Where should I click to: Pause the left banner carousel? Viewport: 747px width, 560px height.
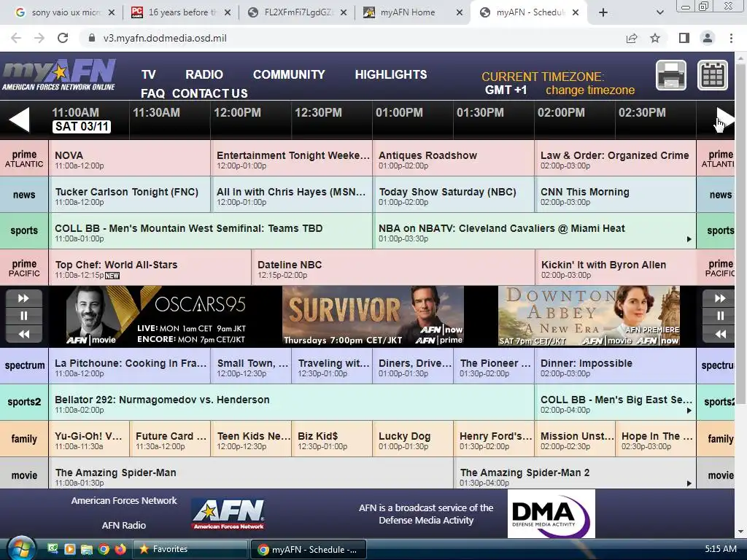pyautogui.click(x=23, y=316)
